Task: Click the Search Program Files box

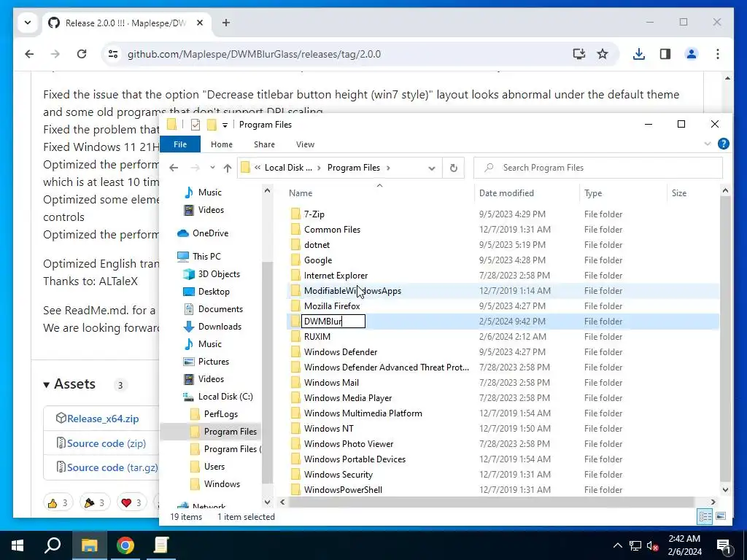Action: (598, 168)
